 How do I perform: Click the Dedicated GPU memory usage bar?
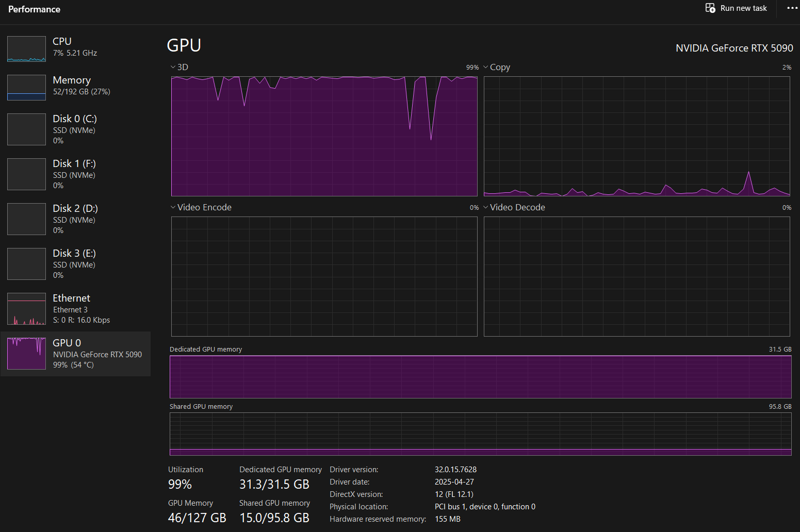(x=480, y=376)
